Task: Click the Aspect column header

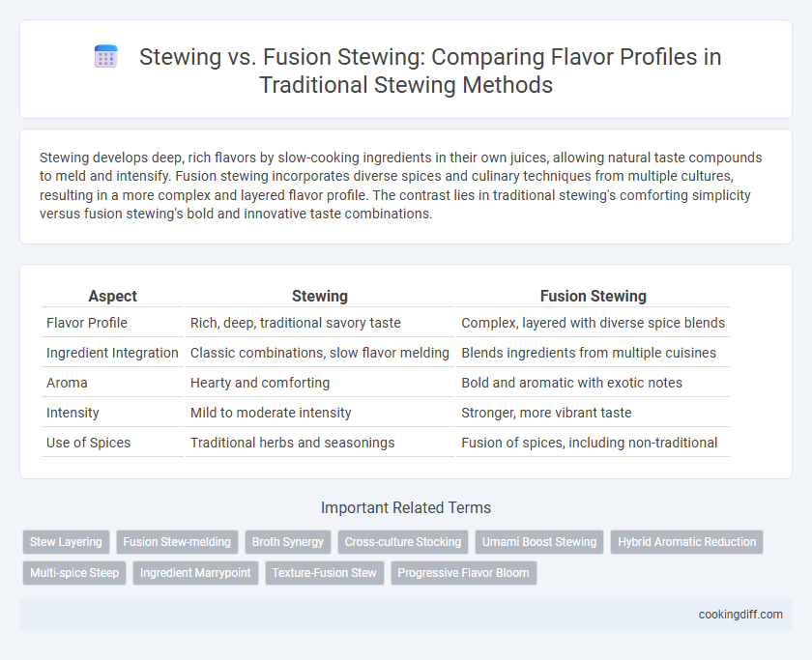Action: [x=112, y=296]
